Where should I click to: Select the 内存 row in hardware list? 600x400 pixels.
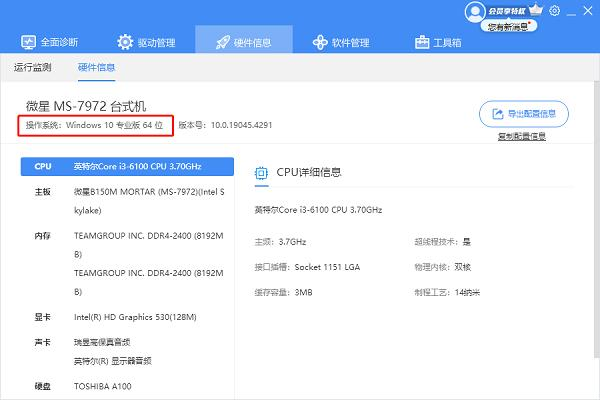127,264
